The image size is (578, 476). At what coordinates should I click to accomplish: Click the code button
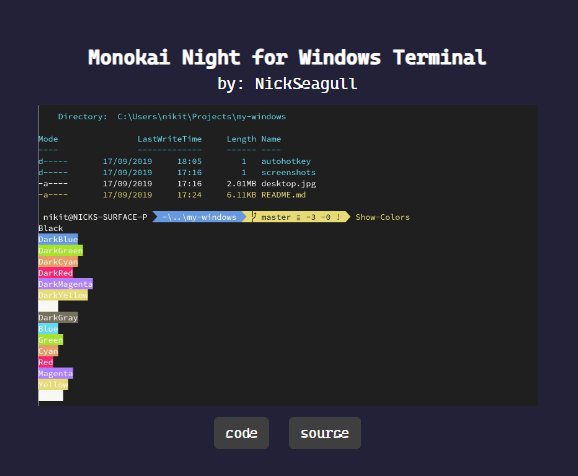[241, 433]
